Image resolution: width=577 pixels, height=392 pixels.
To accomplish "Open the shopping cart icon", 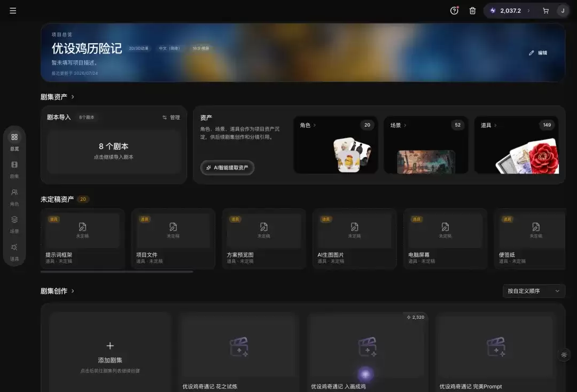I will [x=545, y=11].
